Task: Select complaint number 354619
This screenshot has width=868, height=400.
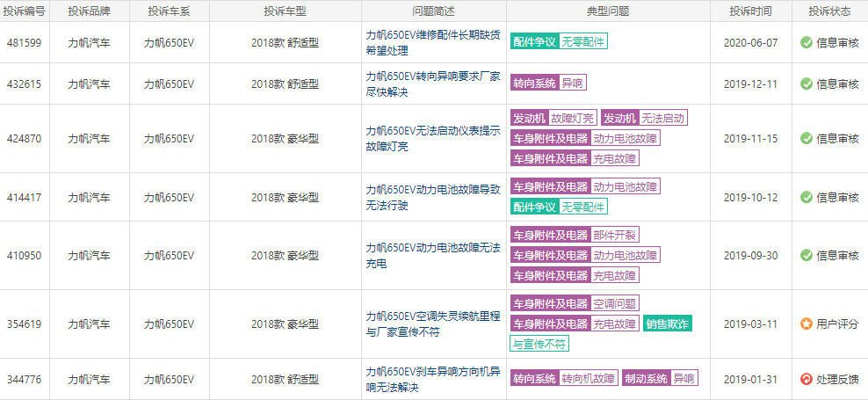Action: coord(25,324)
